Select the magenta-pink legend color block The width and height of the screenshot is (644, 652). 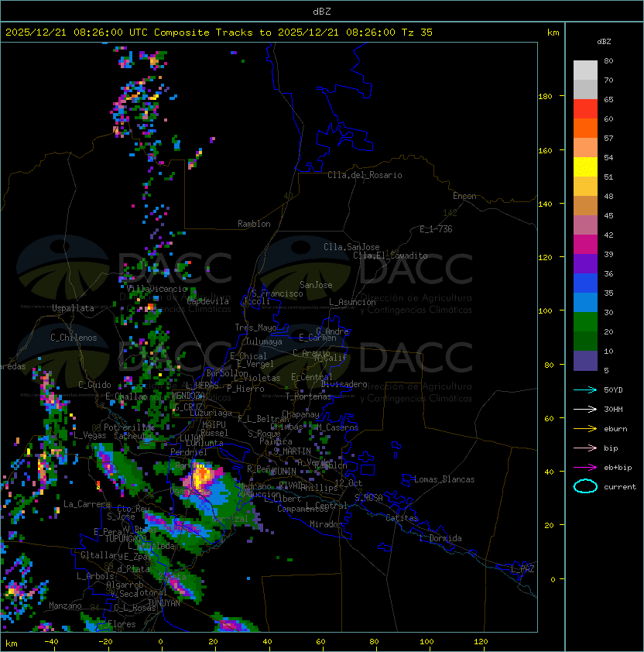[585, 245]
